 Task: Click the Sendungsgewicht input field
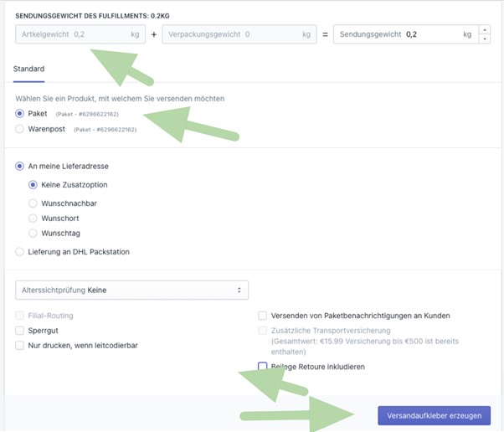pyautogui.click(x=406, y=34)
